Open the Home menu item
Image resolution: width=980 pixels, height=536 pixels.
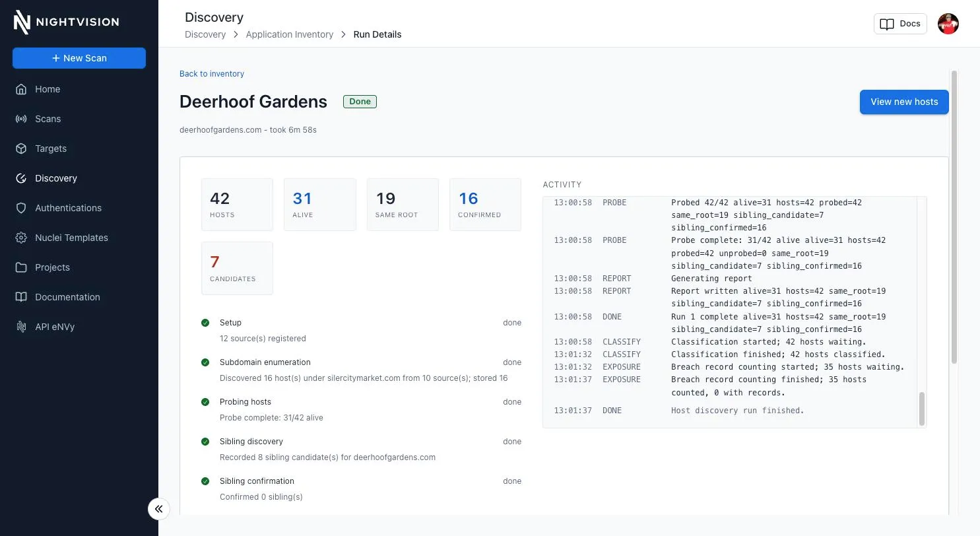pyautogui.click(x=79, y=89)
